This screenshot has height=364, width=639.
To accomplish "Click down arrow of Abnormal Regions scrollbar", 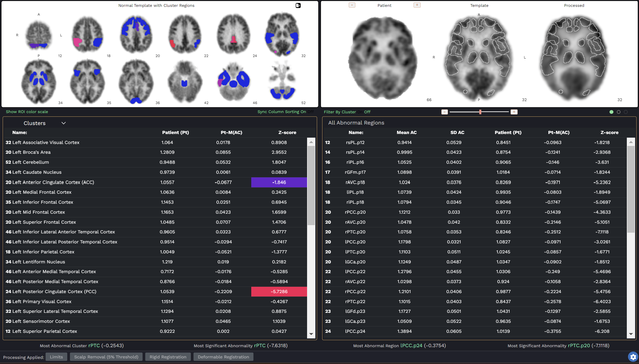I will click(631, 334).
